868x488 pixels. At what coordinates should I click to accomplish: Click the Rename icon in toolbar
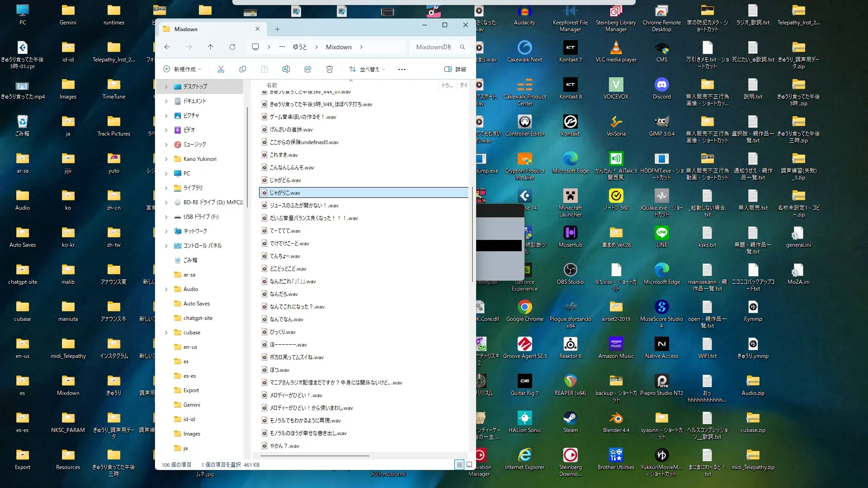286,69
